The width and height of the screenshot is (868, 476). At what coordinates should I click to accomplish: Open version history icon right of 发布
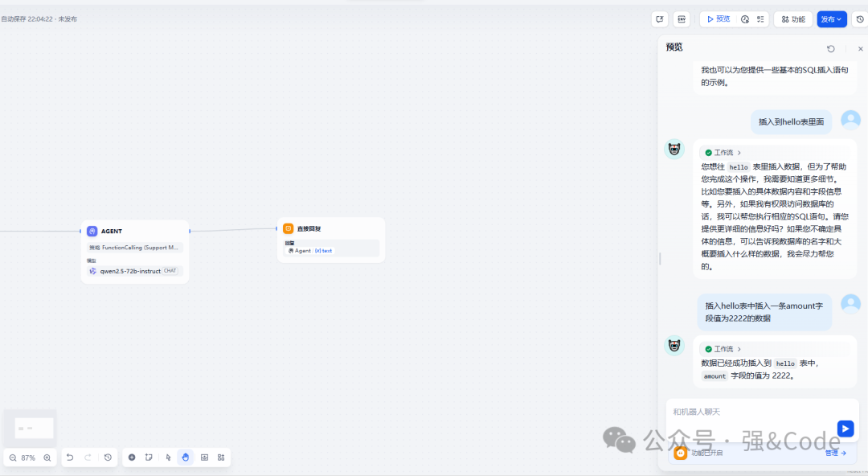[x=860, y=18]
